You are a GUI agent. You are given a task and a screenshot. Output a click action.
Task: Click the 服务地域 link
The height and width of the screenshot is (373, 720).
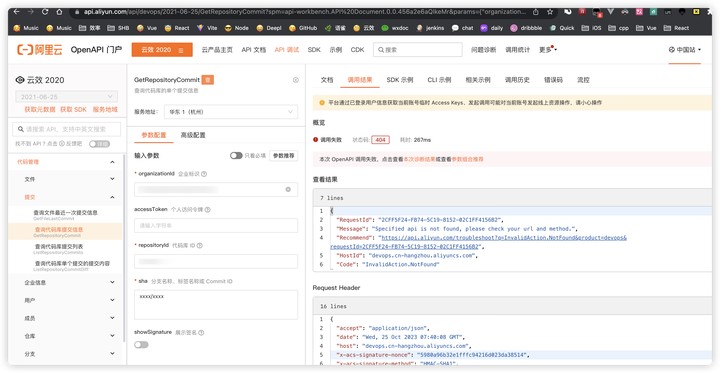click(105, 110)
